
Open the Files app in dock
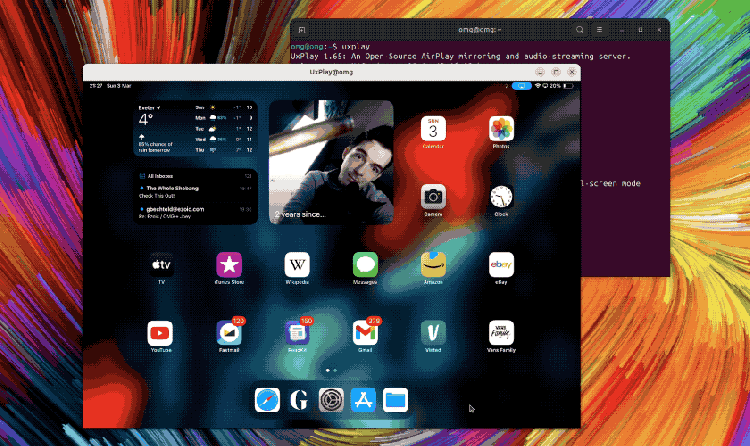[x=395, y=400]
